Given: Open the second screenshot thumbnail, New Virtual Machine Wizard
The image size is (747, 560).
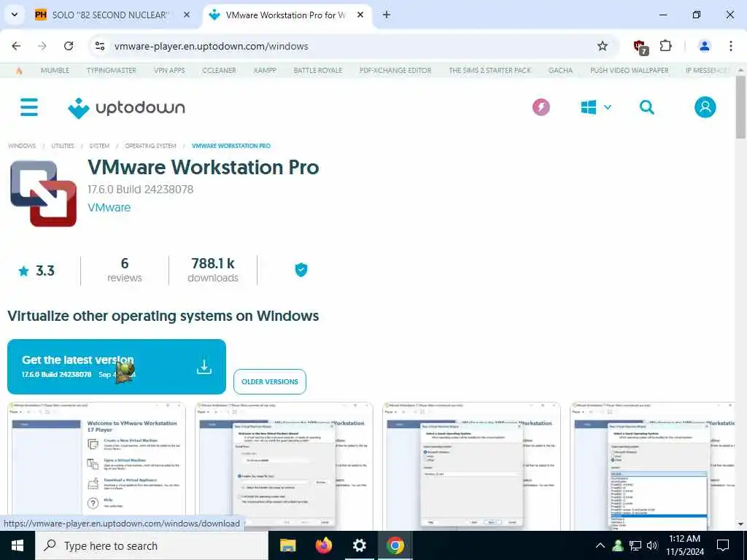Looking at the screenshot, I should (x=284, y=466).
